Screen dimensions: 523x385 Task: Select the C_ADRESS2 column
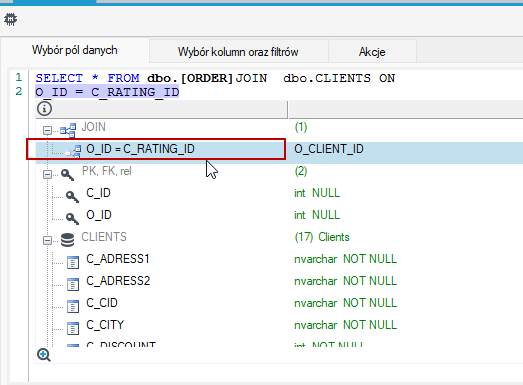(x=118, y=281)
